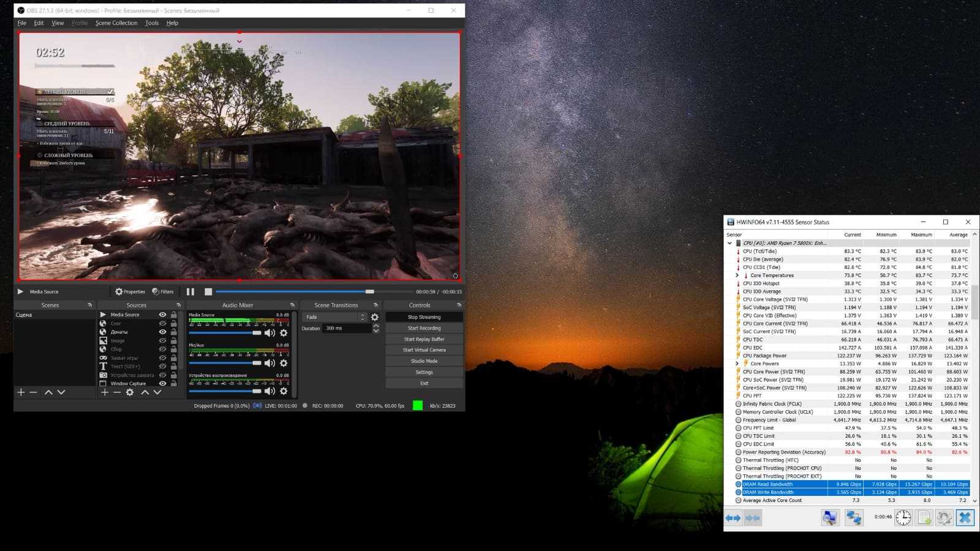Add a new source with the plus icon
980x551 pixels.
(105, 392)
